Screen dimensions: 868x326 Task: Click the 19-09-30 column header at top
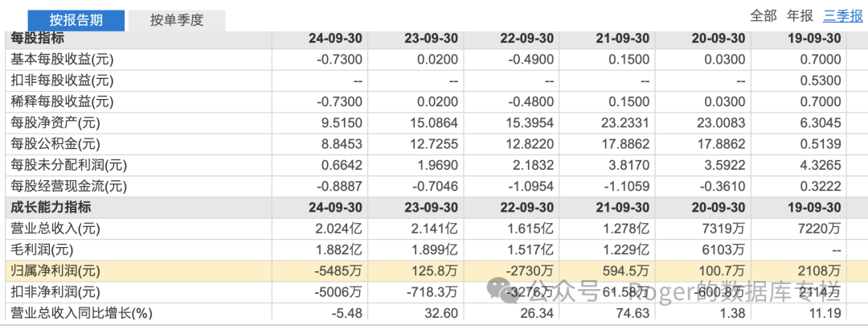click(814, 38)
